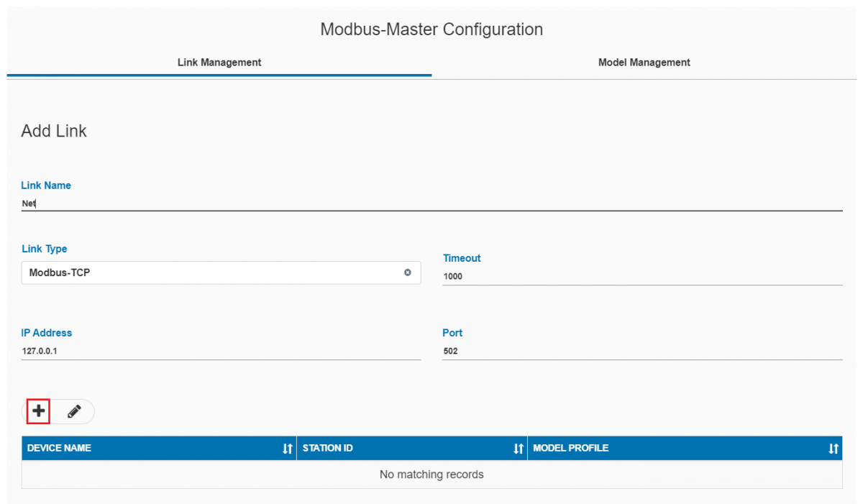The width and height of the screenshot is (863, 504).
Task: Click the sort arrows on Device Name column
Action: [x=287, y=448]
